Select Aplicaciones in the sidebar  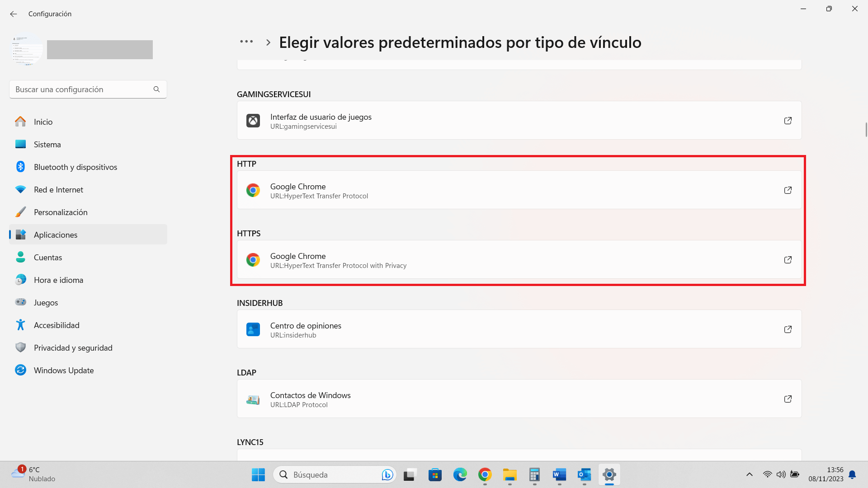pos(88,235)
